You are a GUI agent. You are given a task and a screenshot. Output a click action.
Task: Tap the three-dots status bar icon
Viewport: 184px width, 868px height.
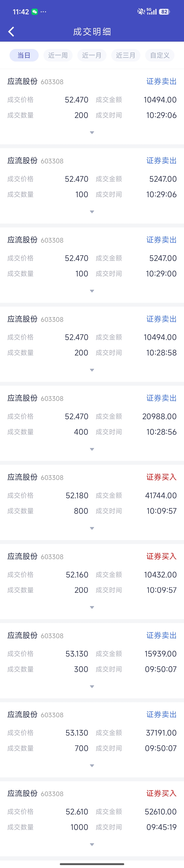[43, 12]
